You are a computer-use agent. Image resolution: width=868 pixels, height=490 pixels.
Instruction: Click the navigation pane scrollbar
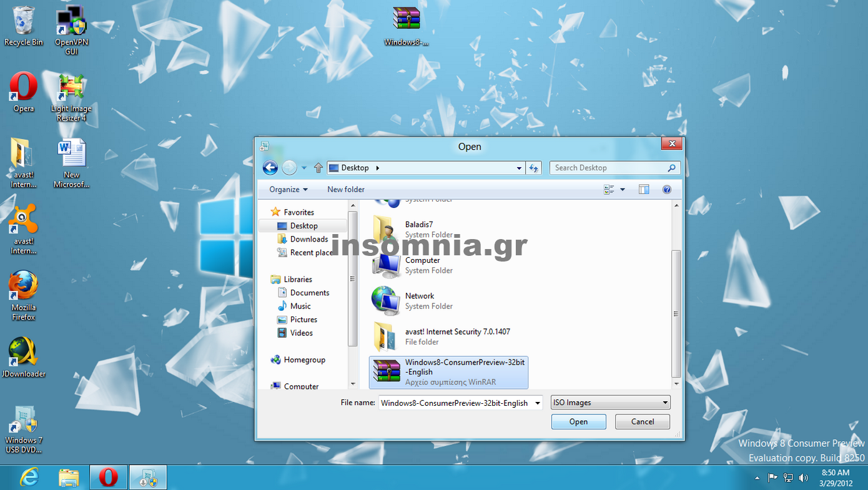352,279
